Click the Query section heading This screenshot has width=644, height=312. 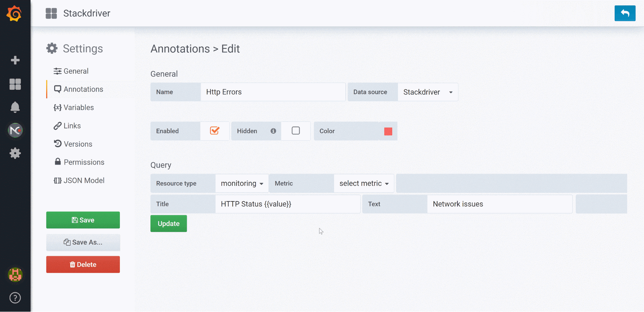tap(161, 165)
